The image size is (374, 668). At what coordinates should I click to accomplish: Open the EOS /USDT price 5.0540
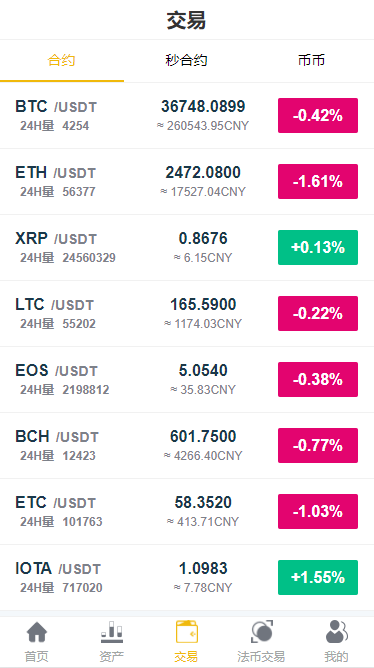203,371
